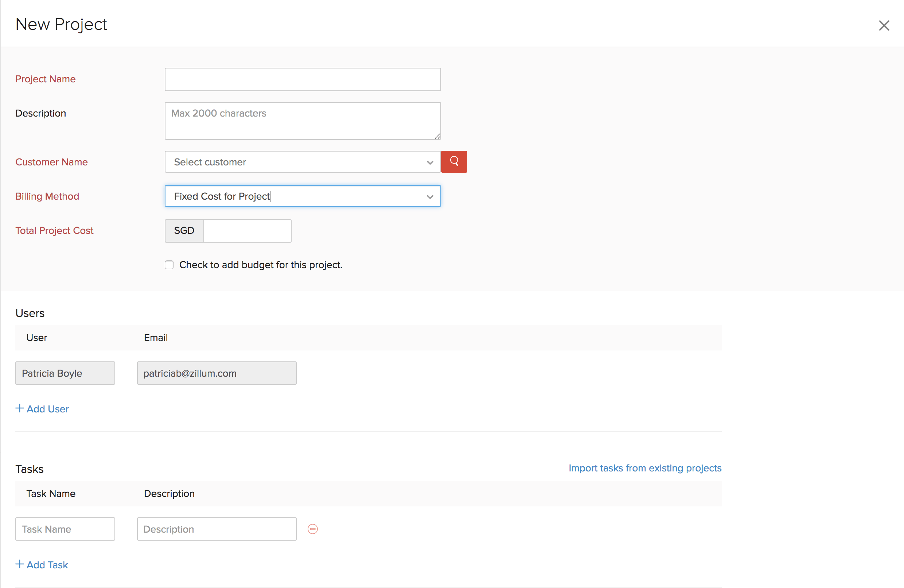The height and width of the screenshot is (588, 904).
Task: Click the plus icon next to Add Task
Action: [20, 564]
